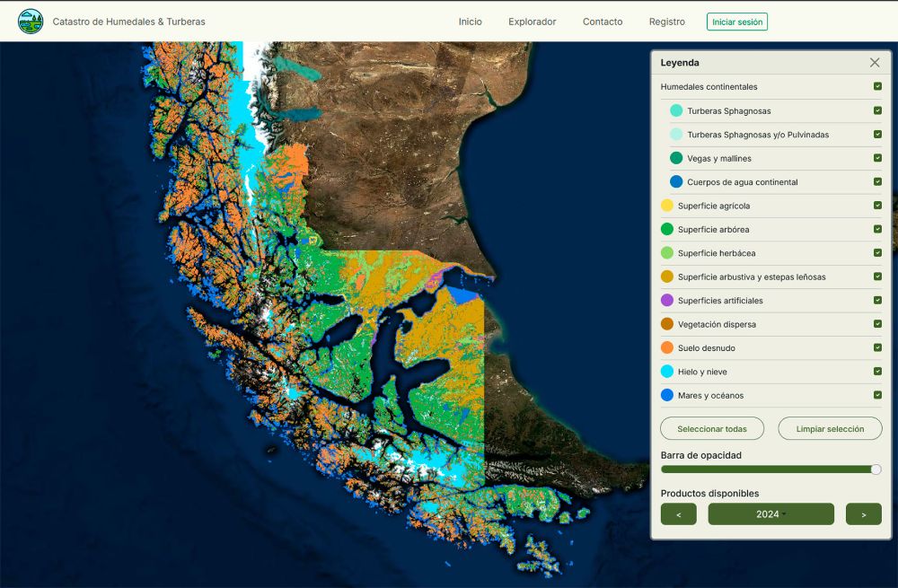Open the Explorador menu item

[x=532, y=22]
